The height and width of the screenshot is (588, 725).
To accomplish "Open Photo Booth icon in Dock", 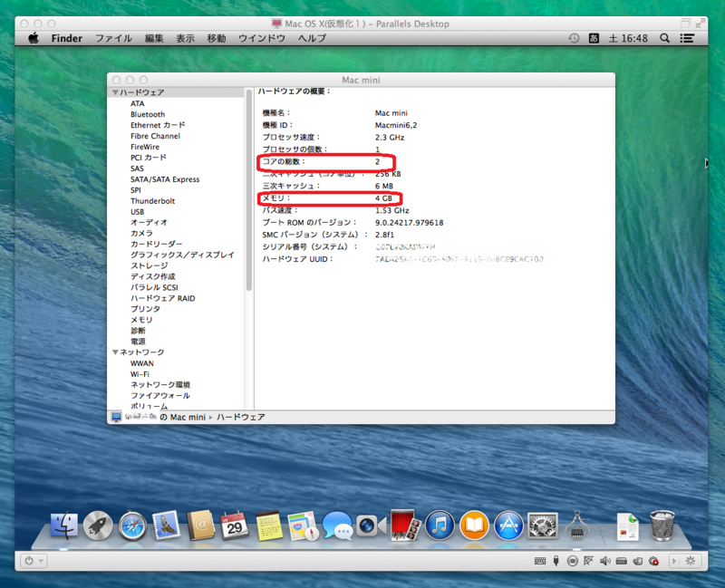I will click(x=405, y=525).
